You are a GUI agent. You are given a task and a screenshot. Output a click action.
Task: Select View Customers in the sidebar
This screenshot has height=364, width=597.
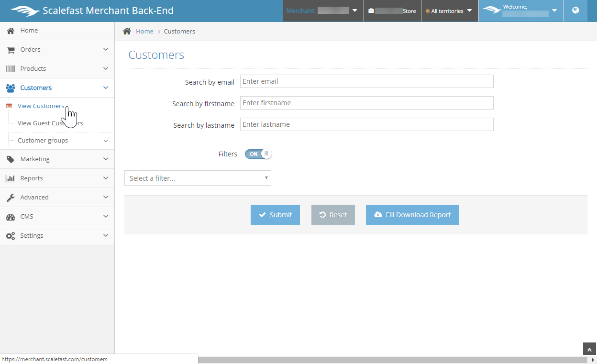pos(41,106)
